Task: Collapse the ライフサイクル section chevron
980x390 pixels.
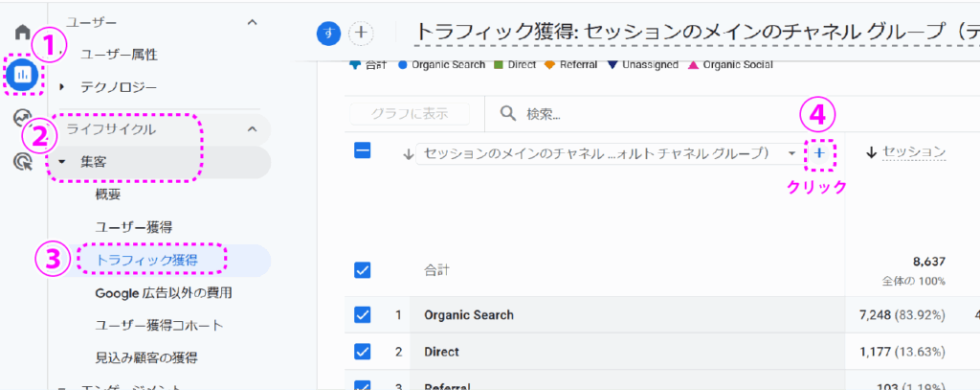Action: click(252, 128)
